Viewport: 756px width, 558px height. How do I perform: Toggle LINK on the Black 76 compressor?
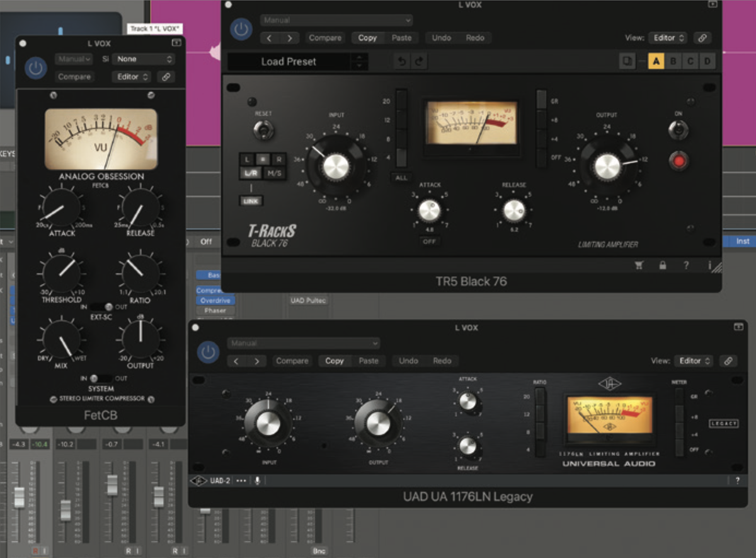pyautogui.click(x=250, y=201)
